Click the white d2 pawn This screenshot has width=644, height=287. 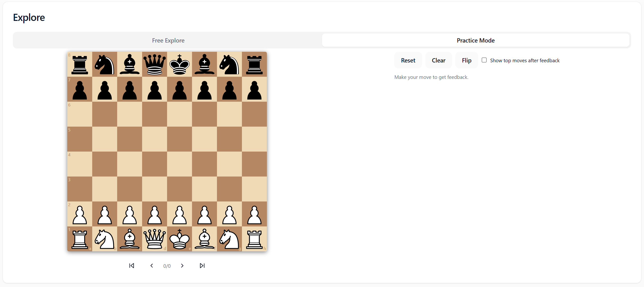pyautogui.click(x=154, y=214)
